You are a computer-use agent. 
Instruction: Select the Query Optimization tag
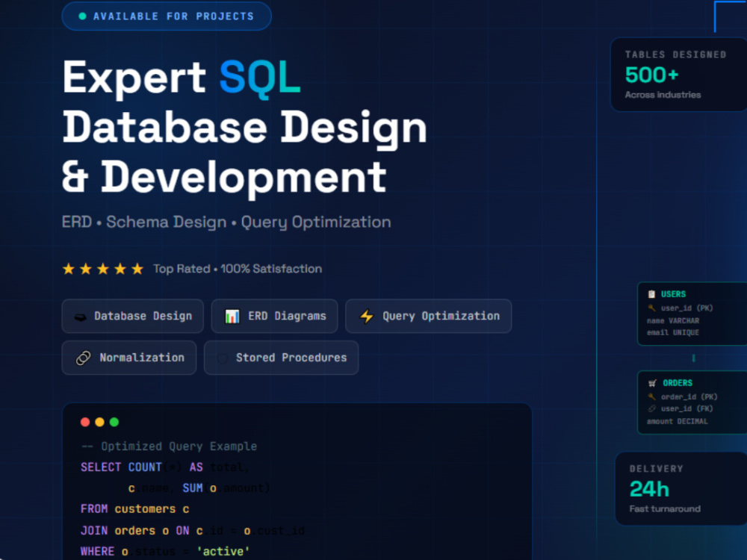click(x=428, y=316)
